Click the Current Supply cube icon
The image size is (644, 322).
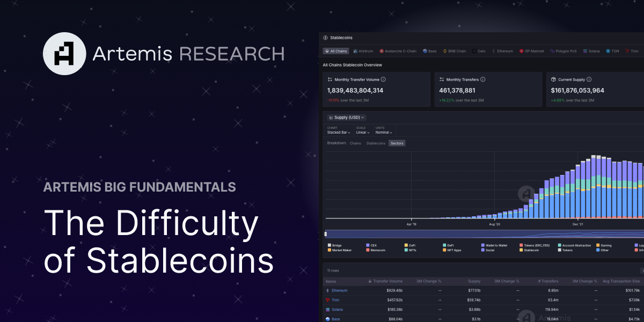click(553, 79)
